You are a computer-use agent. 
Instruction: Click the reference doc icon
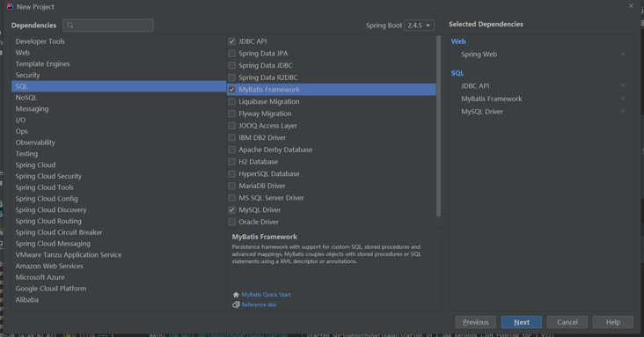pos(236,304)
